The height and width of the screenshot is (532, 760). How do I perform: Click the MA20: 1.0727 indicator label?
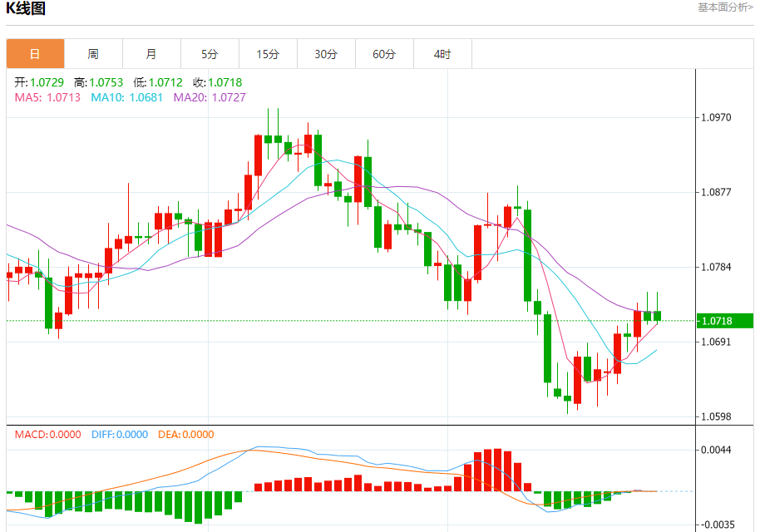click(x=210, y=97)
